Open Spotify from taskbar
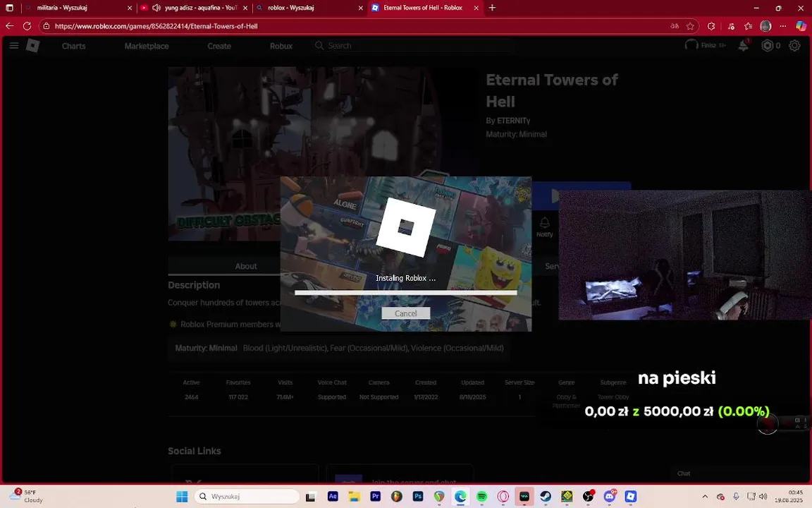 coord(481,497)
